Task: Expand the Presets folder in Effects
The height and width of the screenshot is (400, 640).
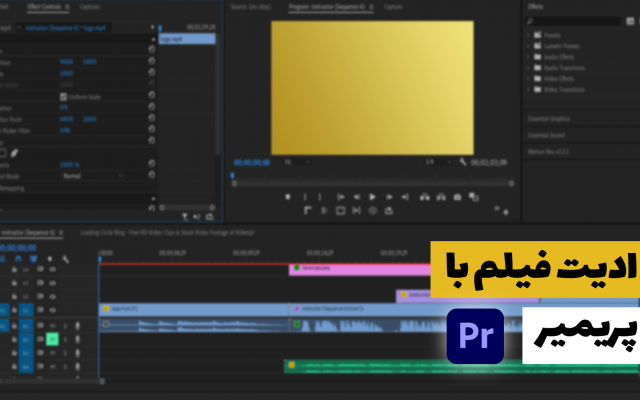Action: (528, 35)
